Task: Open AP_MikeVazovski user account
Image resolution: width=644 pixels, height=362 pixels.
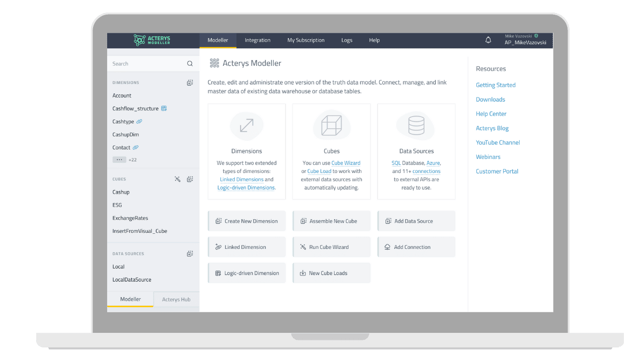Action: [525, 43]
